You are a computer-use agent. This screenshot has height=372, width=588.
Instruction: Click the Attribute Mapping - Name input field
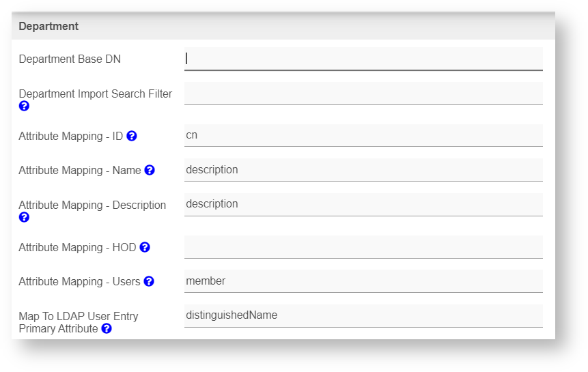[x=363, y=170]
